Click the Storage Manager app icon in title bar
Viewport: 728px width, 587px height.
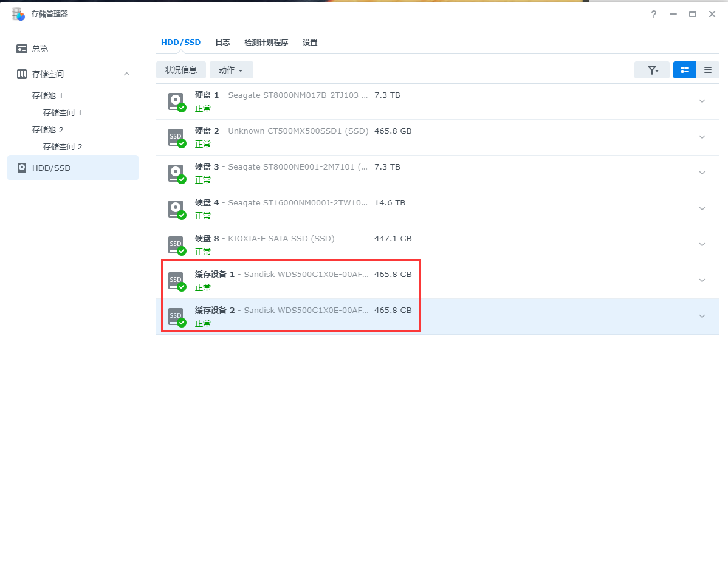tap(18, 14)
